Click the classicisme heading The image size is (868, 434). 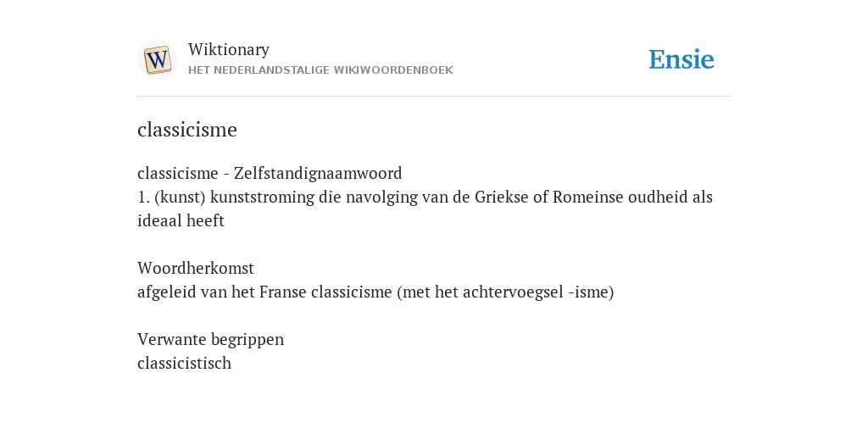187,130
